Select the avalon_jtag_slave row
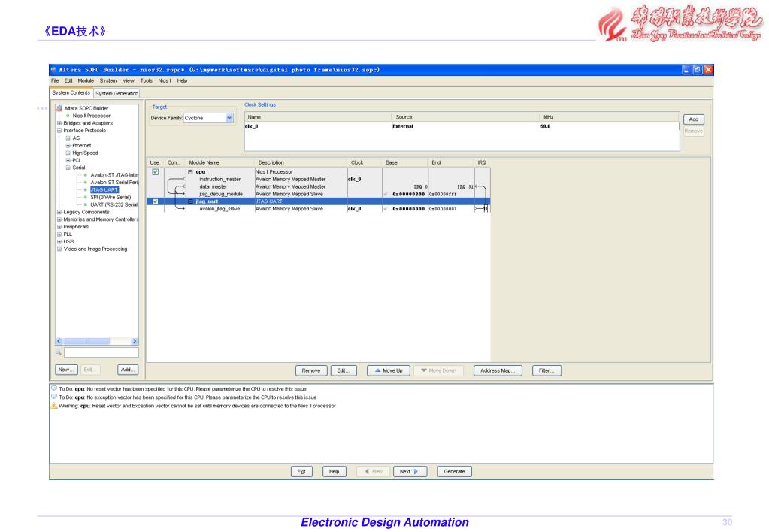 [319, 209]
